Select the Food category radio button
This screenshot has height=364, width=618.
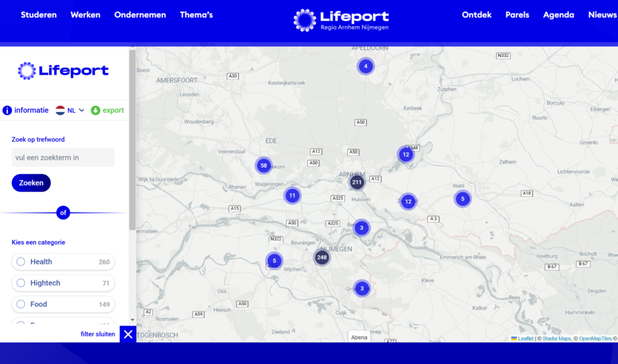point(21,304)
